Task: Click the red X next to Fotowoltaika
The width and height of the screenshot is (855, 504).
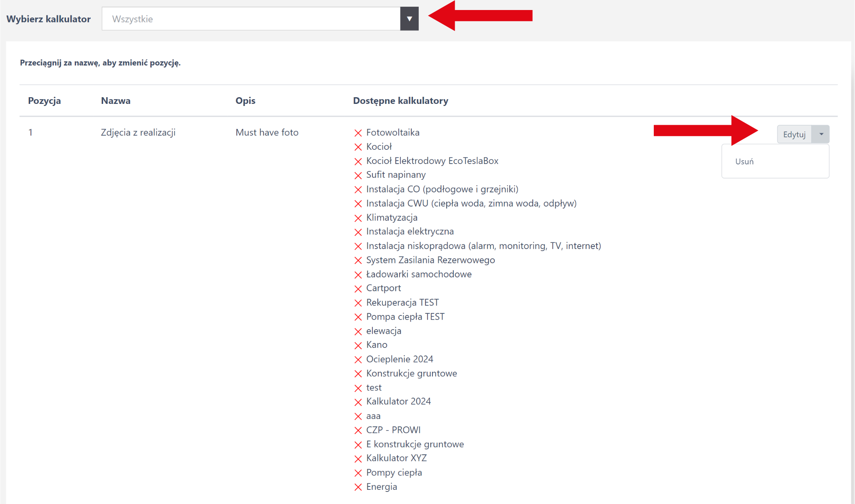Action: pos(358,133)
